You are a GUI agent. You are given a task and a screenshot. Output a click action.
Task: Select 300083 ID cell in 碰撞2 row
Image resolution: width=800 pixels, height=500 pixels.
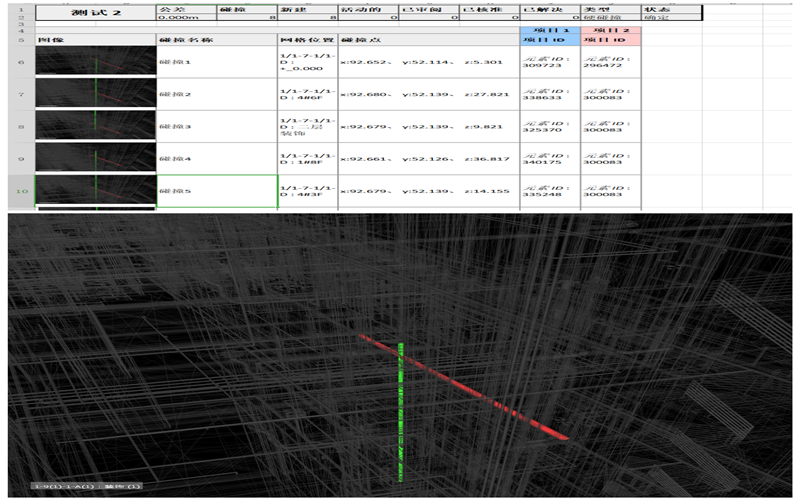611,94
